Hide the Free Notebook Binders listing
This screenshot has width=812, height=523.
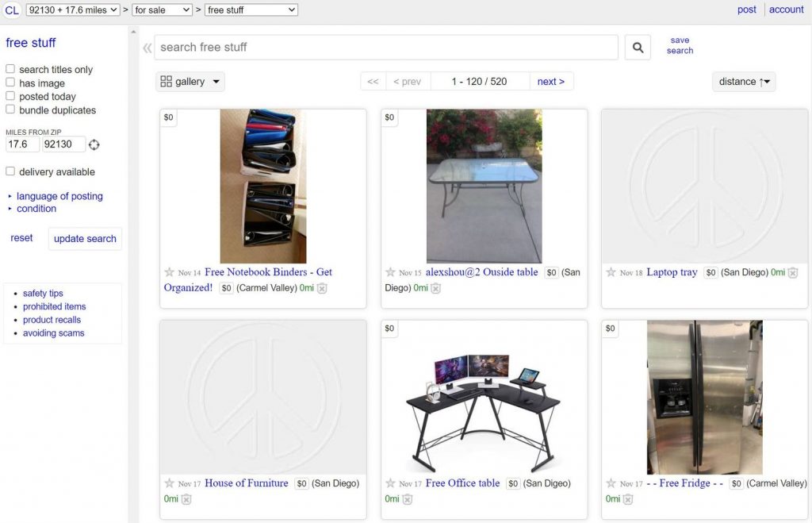click(322, 288)
